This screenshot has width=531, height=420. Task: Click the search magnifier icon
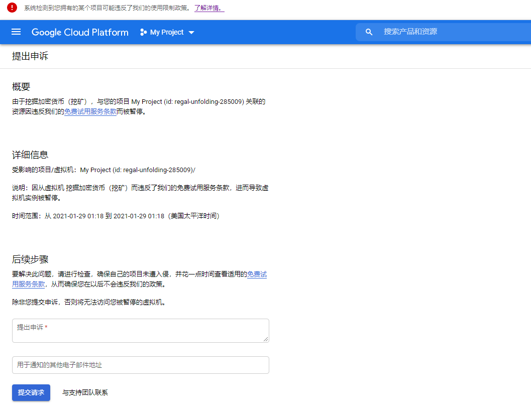[369, 32]
